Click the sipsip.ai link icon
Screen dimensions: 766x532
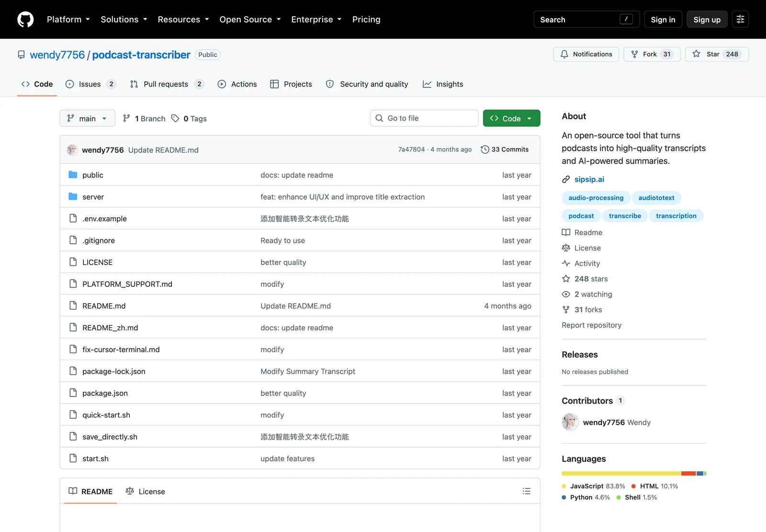click(566, 180)
